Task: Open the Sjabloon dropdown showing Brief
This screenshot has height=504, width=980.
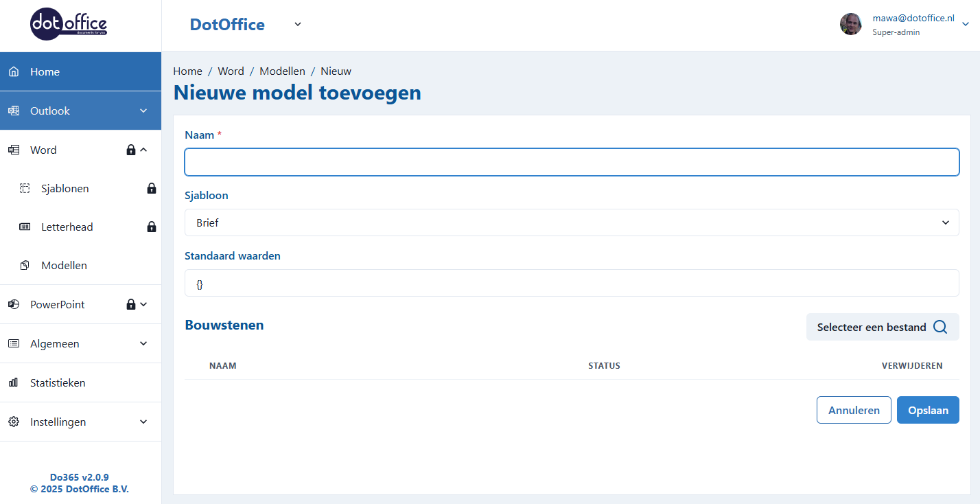Action: [571, 222]
